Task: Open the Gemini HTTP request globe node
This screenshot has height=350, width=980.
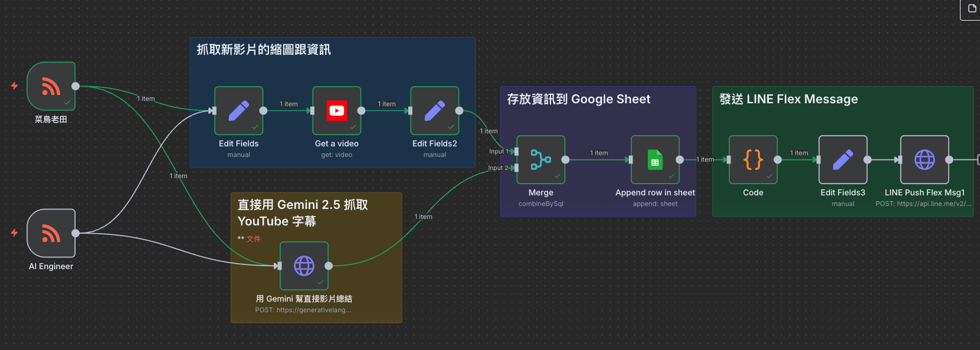Action: (x=304, y=266)
